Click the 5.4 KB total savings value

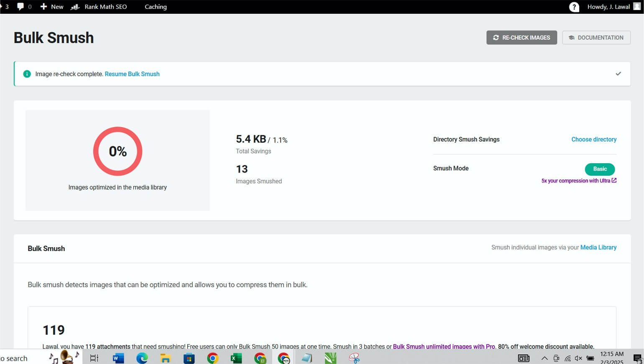[x=251, y=139]
